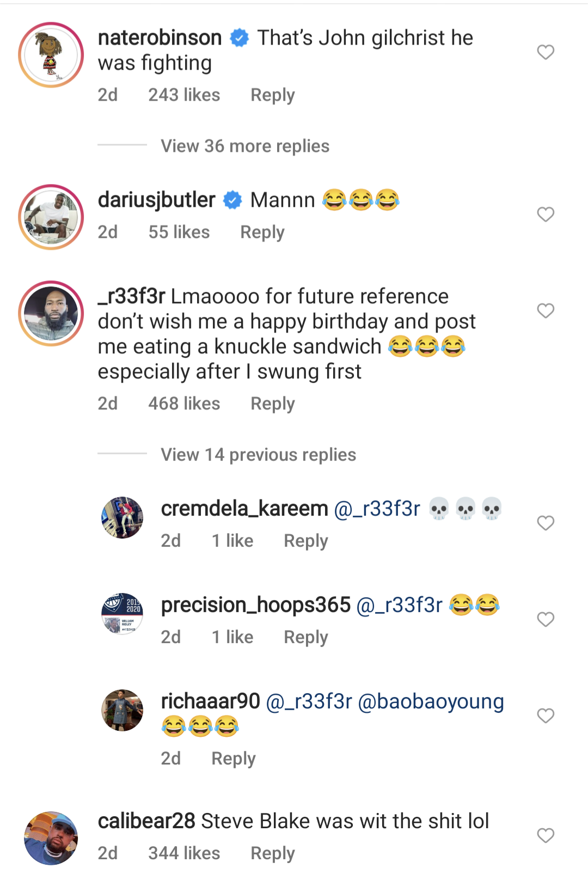Open cremdela_kareem's small avatar
This screenshot has width=588, height=887.
tap(122, 517)
